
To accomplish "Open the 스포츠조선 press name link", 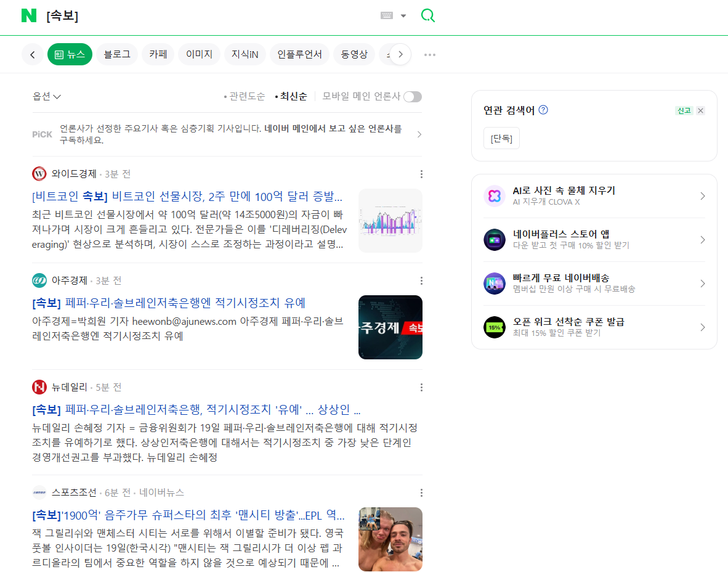I will (74, 492).
